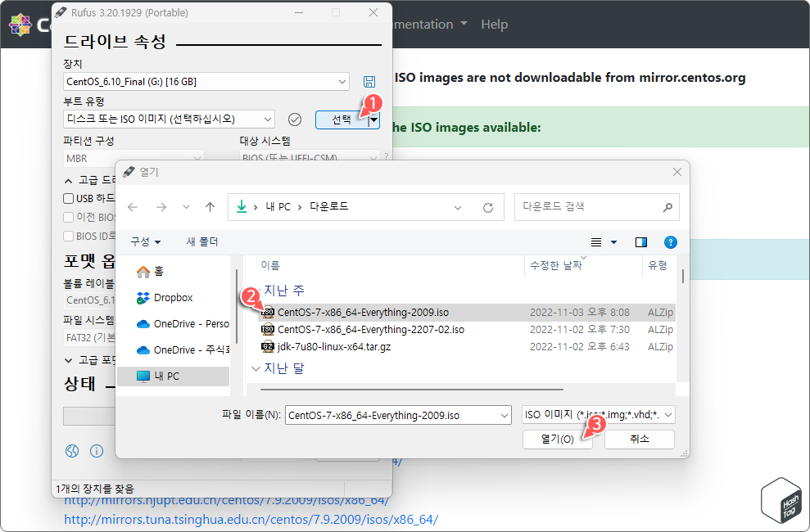Go up one folder level

[210, 207]
